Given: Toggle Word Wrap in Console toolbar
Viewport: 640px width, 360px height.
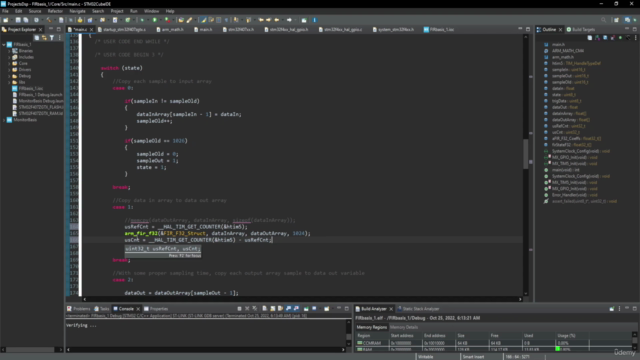Looking at the screenshot, I should click(x=280, y=309).
